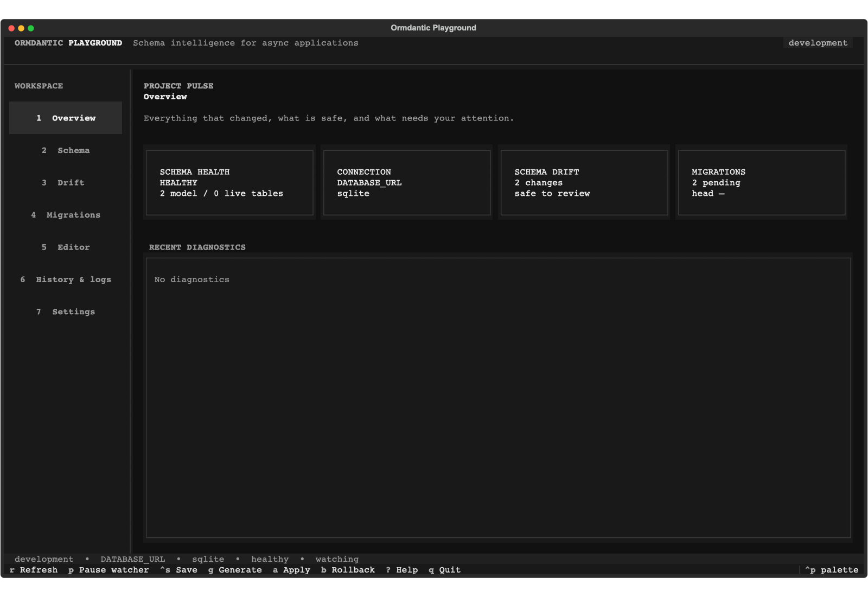Click the '2 pending' migrations text
868x597 pixels.
[x=716, y=182]
